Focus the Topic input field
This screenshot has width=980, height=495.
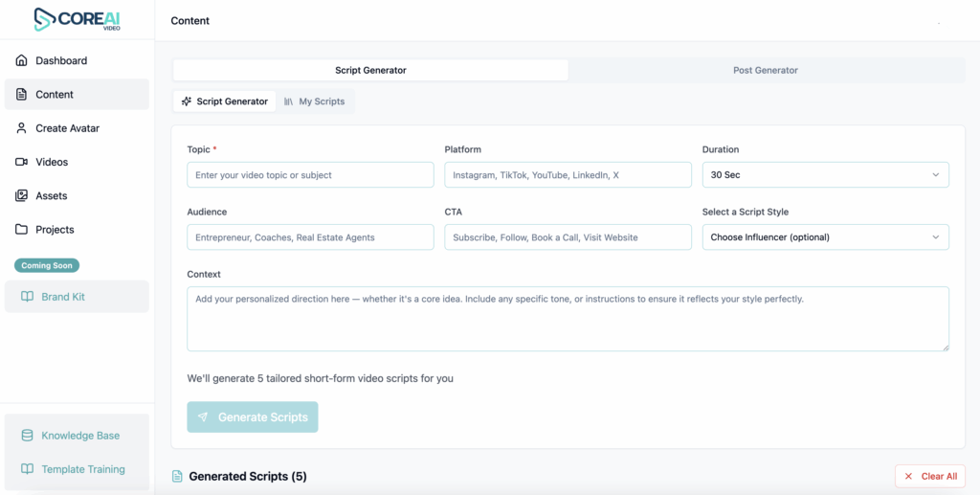click(x=311, y=175)
